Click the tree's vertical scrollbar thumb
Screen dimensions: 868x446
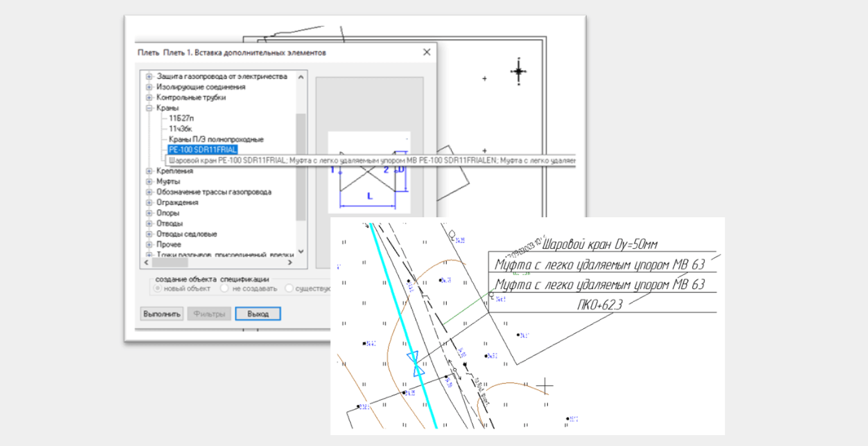tap(301, 167)
